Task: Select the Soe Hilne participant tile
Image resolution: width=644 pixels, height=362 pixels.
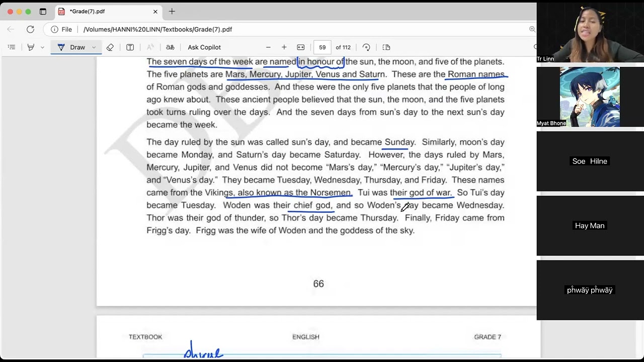Action: [x=590, y=161]
